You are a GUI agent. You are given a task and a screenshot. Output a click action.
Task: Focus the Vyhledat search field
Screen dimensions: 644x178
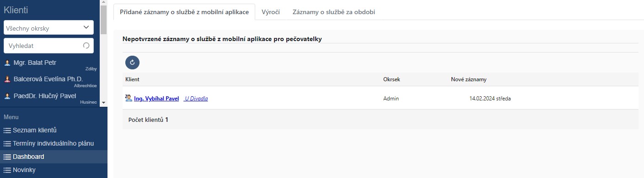click(48, 46)
